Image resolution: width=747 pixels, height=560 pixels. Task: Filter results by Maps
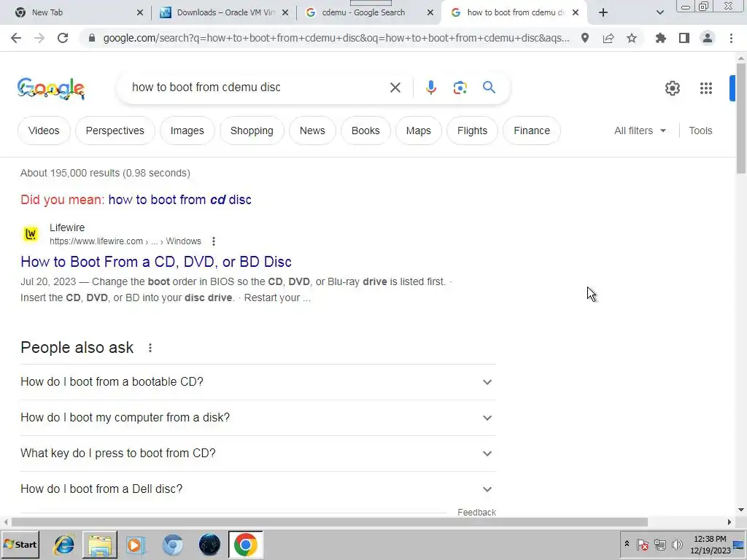[418, 131]
